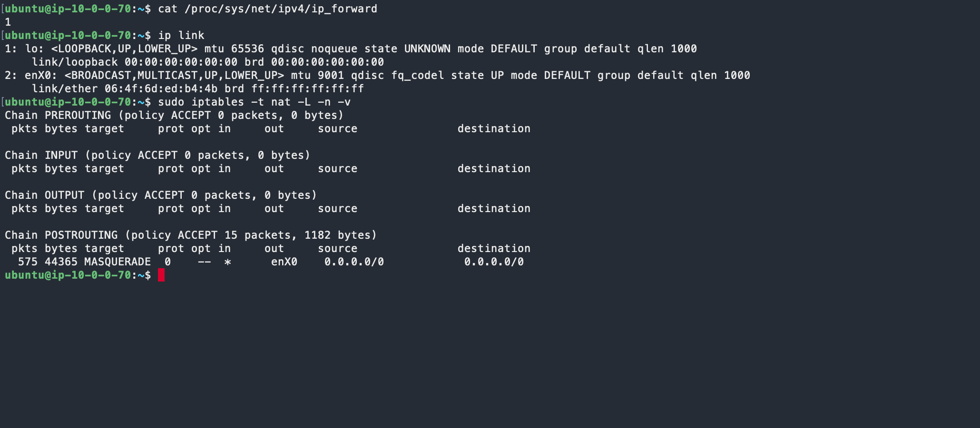Click the 575 pkts count value

(x=28, y=262)
